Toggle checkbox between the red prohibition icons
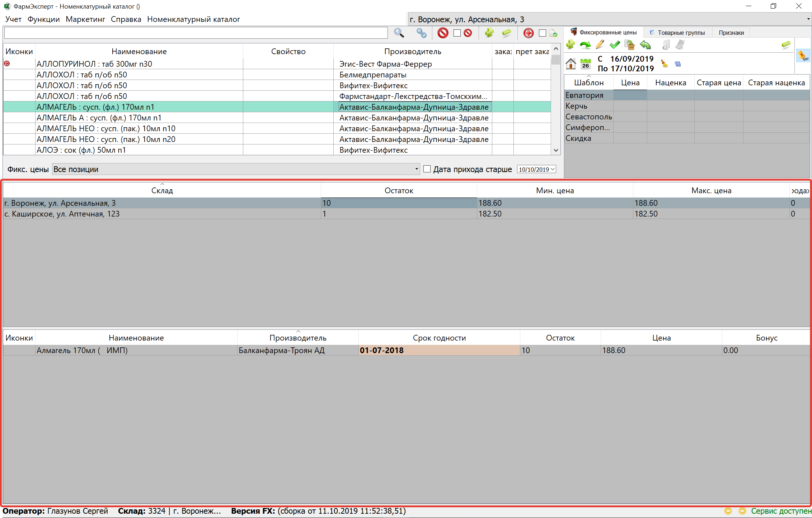The height and width of the screenshot is (518, 812). 457,33
